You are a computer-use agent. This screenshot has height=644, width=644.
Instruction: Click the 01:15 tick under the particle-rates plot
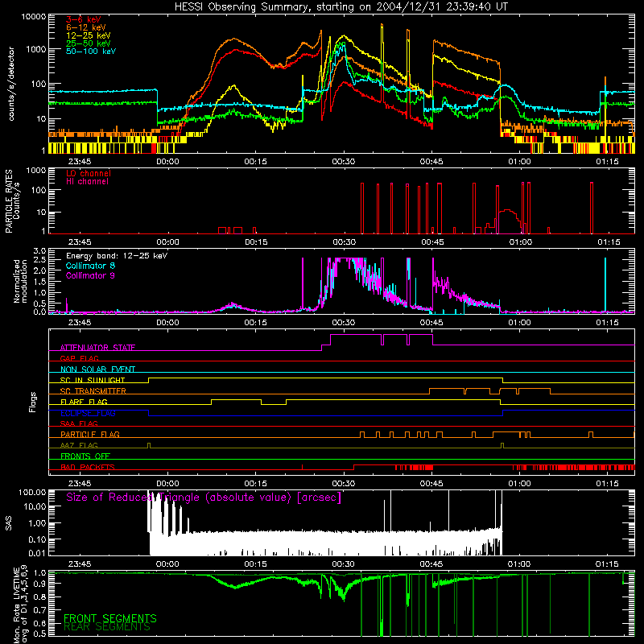coord(609,242)
